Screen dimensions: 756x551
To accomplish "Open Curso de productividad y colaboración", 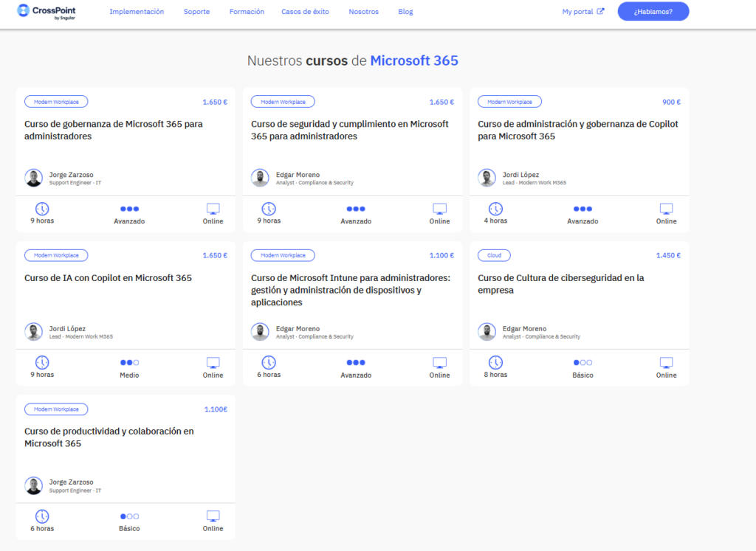I will tap(109, 437).
